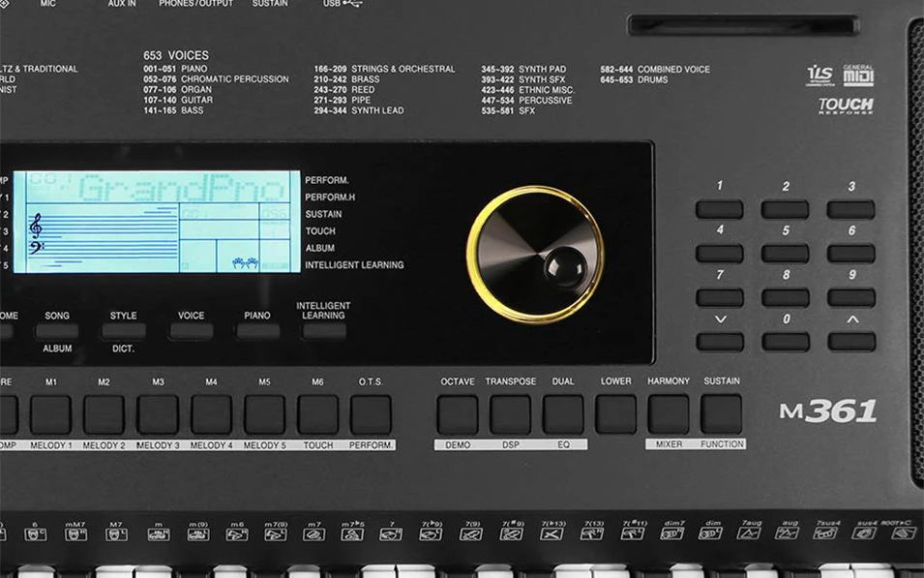Toggle the LOWER voice button
Image resolution: width=924 pixels, height=578 pixels.
(x=615, y=414)
